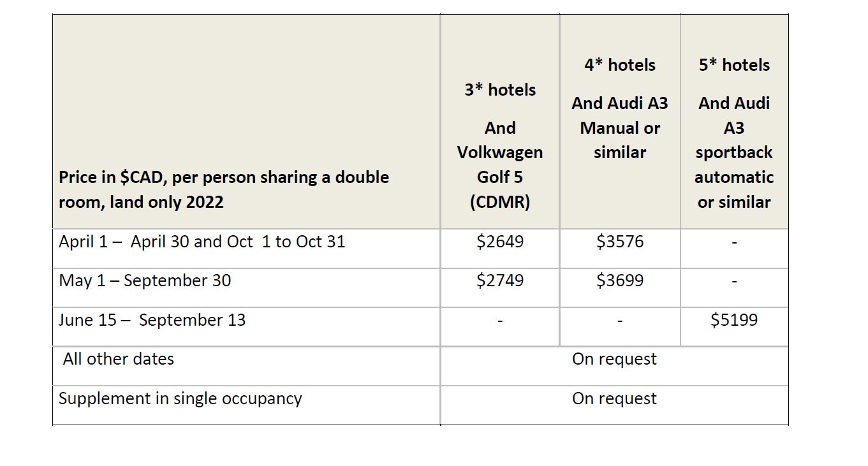Select the $5199 price cell

click(x=734, y=320)
